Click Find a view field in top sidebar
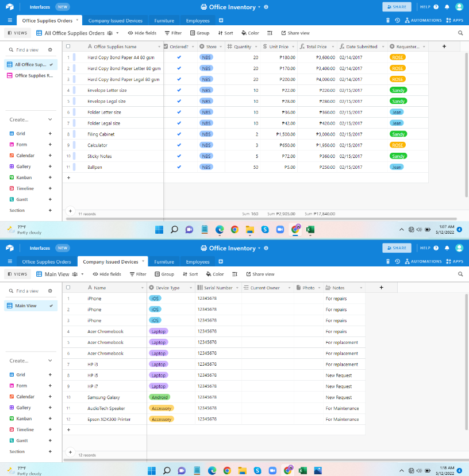The image size is (469, 476). 27,50
